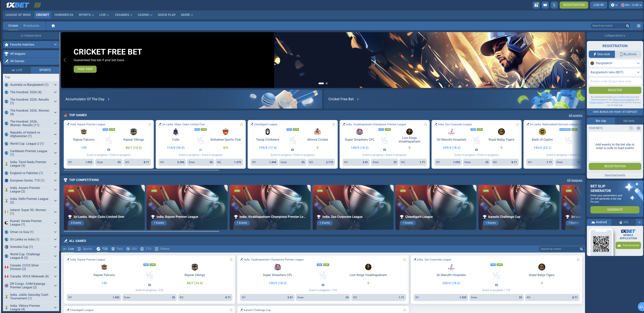Filter All Games by ODI

132,249
